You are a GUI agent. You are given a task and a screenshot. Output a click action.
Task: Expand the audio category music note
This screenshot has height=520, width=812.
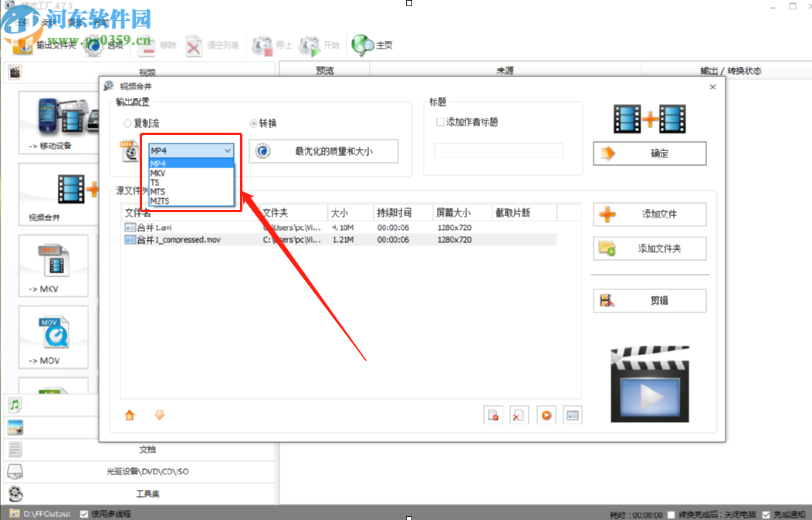[x=15, y=404]
